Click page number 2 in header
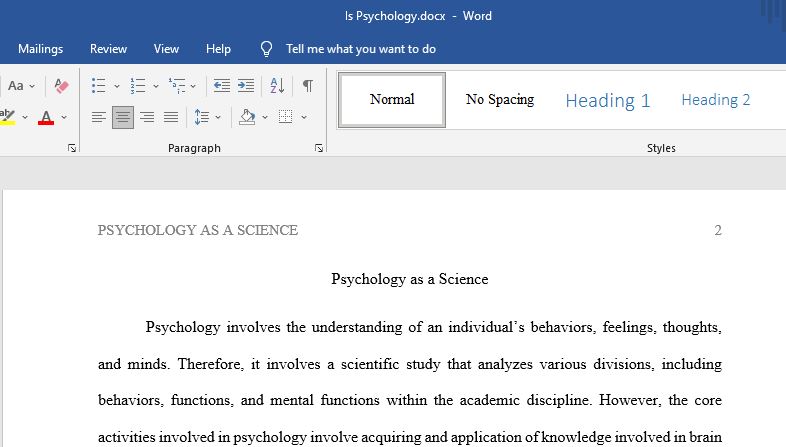The image size is (786, 447). (718, 231)
